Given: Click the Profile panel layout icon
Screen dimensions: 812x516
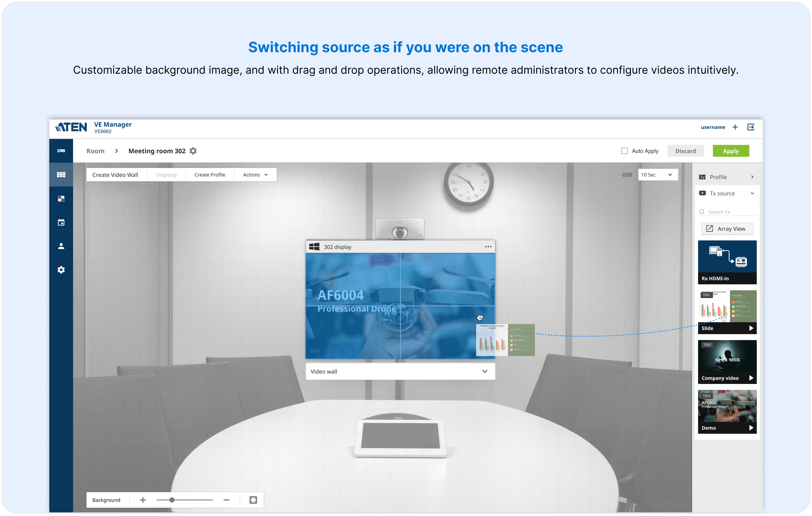Looking at the screenshot, I should pyautogui.click(x=702, y=177).
